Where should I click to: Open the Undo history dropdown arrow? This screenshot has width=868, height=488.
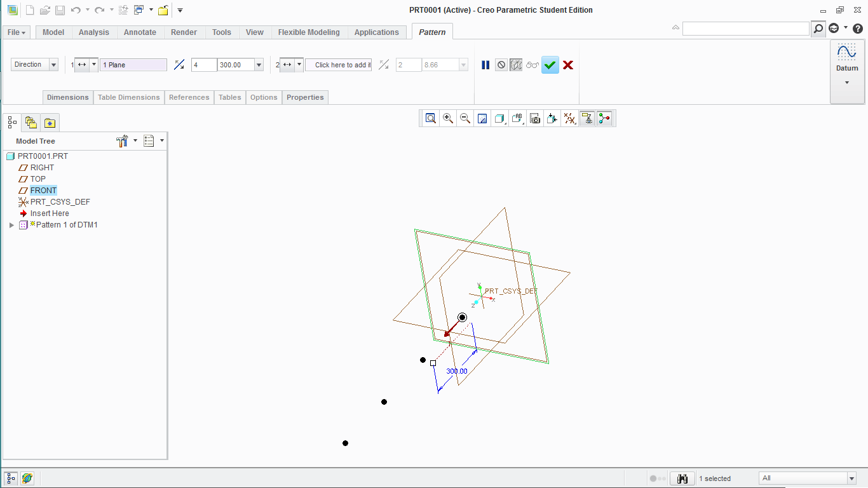(x=87, y=10)
